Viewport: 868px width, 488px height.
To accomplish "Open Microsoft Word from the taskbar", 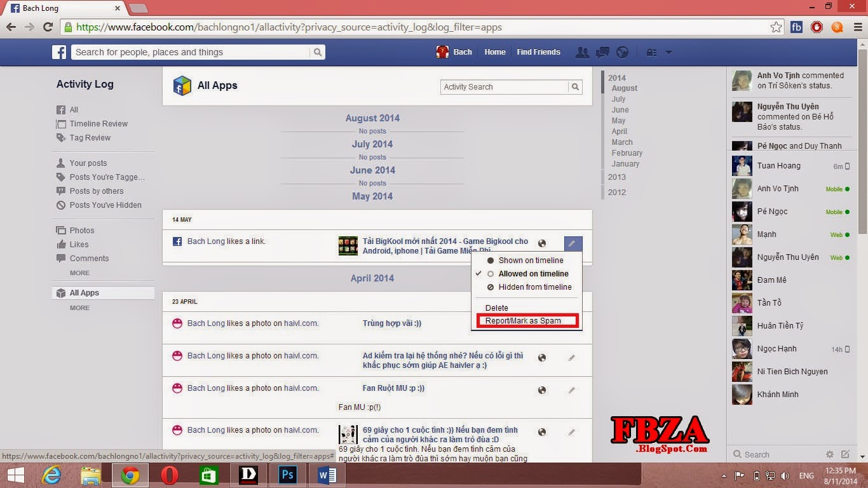I will point(327,475).
